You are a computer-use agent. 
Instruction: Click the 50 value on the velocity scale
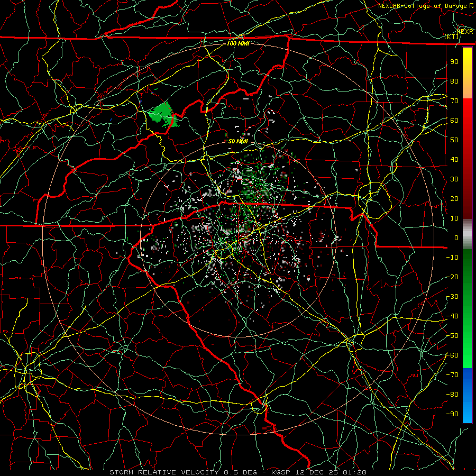[454, 140]
